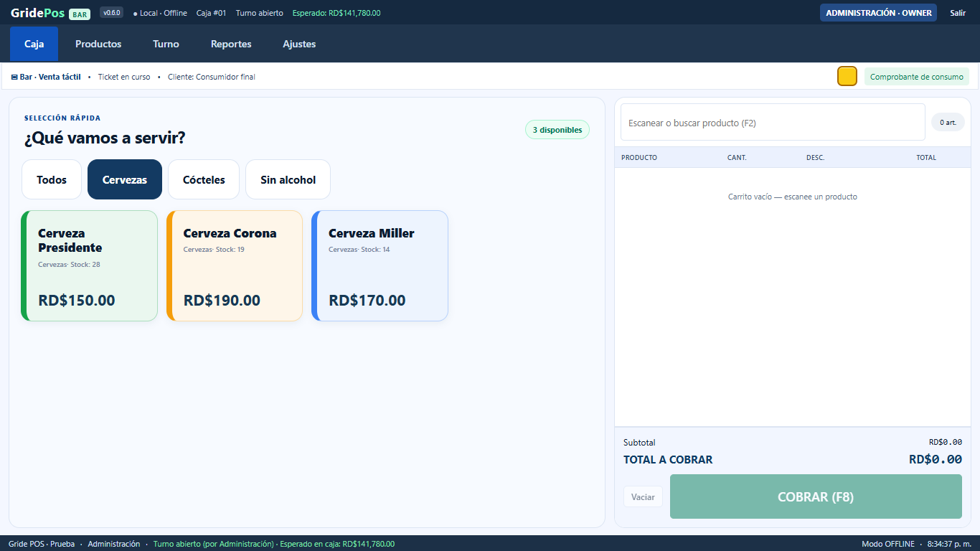Click Modo OFFLINE in the status bar

pos(888,544)
